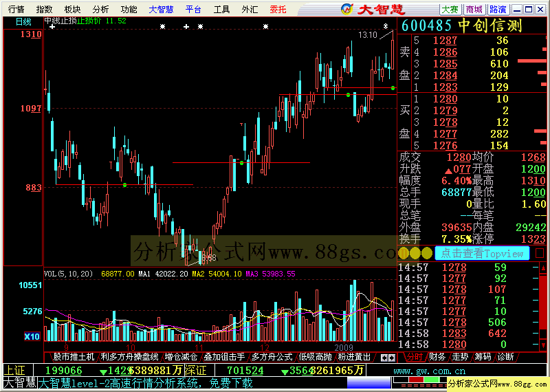Select the 走势 tab in right panel
This screenshot has width=550, height=392.
(460, 357)
